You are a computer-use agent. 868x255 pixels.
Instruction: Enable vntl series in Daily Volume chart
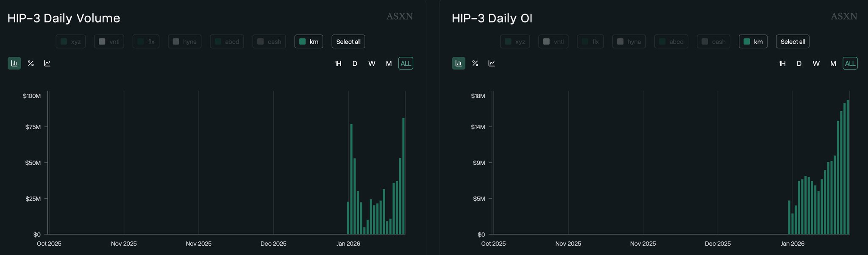click(x=109, y=42)
